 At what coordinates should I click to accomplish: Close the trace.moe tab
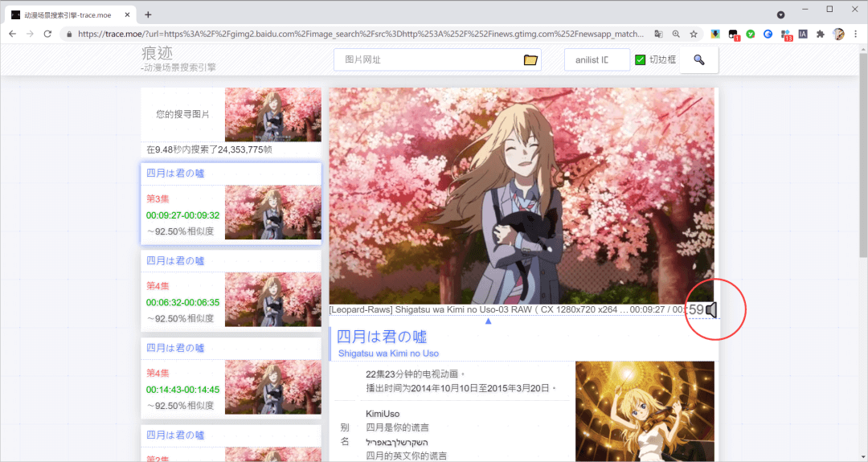pos(127,15)
